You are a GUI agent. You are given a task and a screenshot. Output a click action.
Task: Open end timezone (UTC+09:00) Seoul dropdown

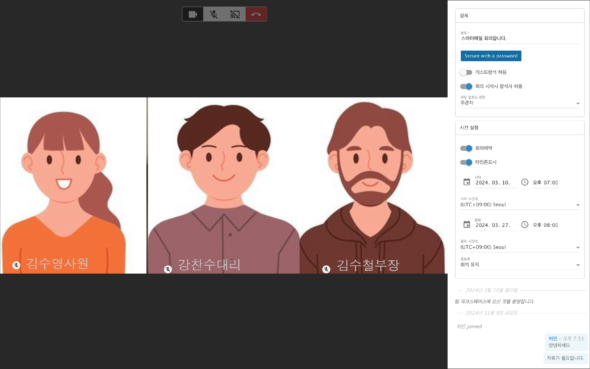[520, 246]
